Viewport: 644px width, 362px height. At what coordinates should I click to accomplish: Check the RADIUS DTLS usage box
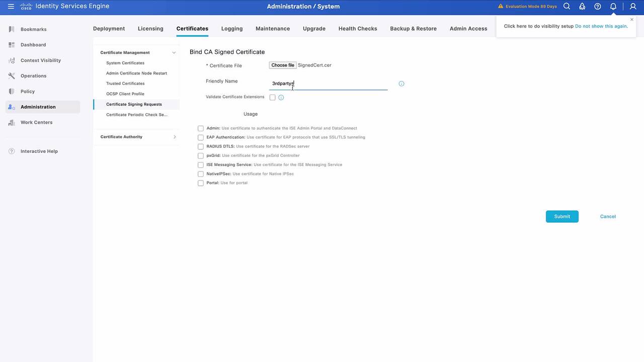tap(201, 147)
